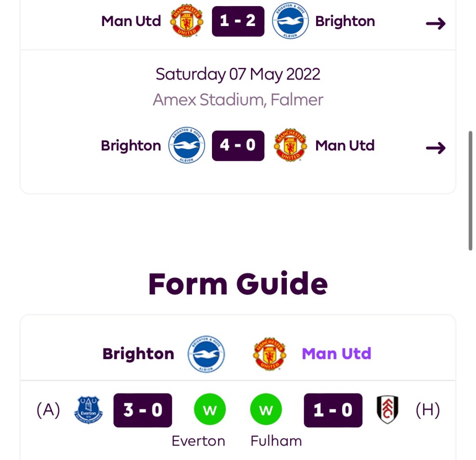Click Manchester United crest beside 1 - 2 score
476x460 pixels.
(187, 21)
